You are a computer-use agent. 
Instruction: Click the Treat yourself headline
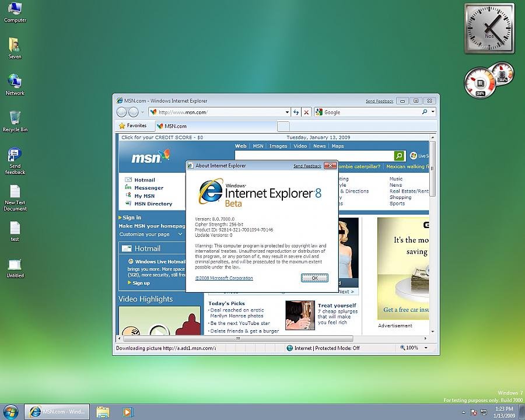click(x=337, y=306)
